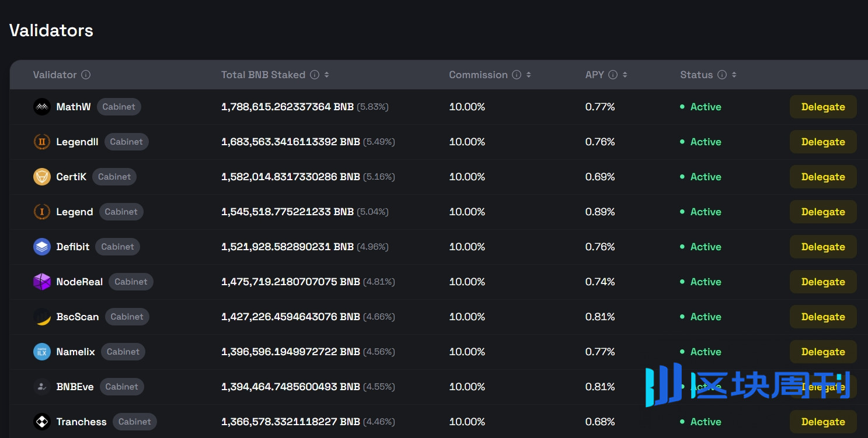The width and height of the screenshot is (868, 438).
Task: Open the BNBEve validator name
Action: [75, 387]
